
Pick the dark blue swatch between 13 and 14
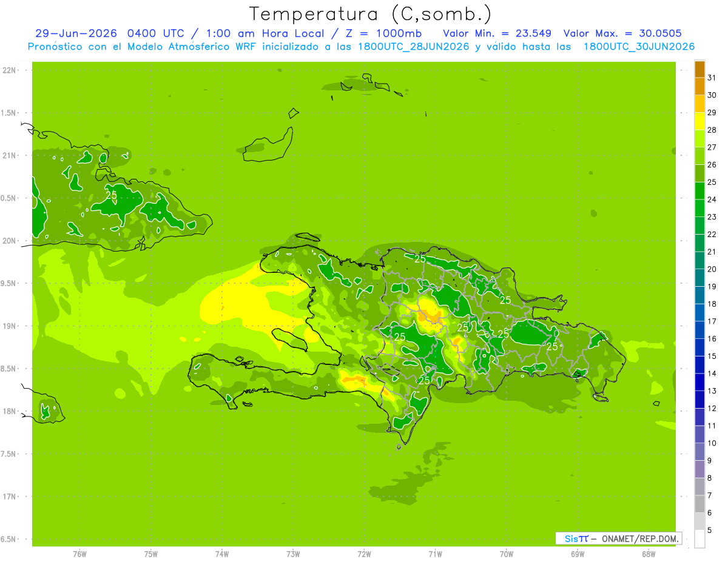point(699,383)
